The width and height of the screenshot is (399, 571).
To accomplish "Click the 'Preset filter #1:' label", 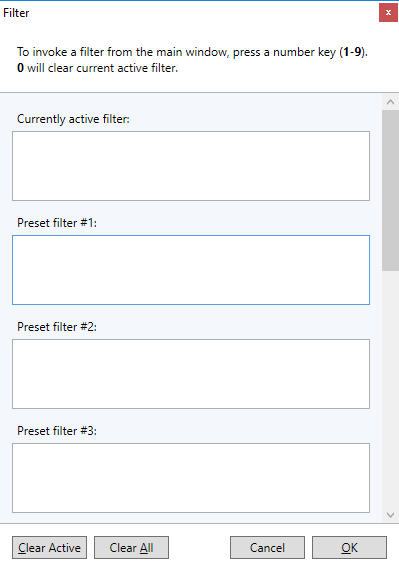I will click(57, 223).
